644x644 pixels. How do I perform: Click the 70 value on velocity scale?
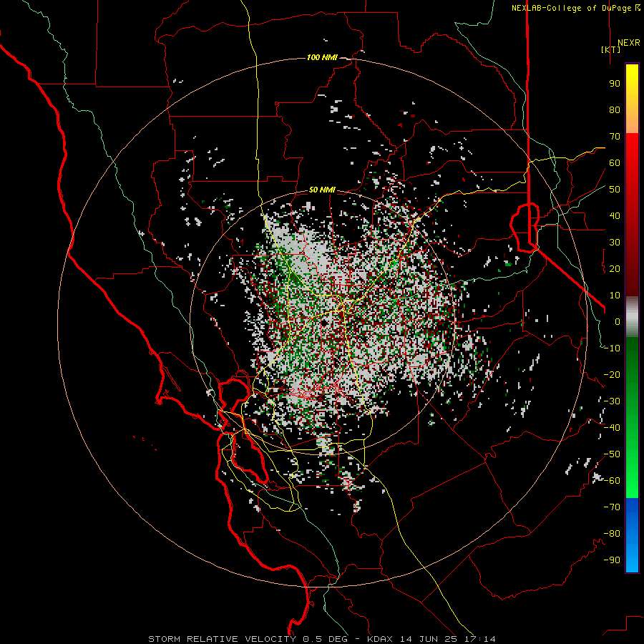click(615, 137)
